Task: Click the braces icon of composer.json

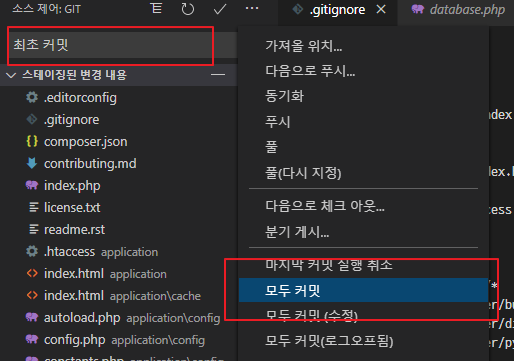Action: [x=32, y=141]
